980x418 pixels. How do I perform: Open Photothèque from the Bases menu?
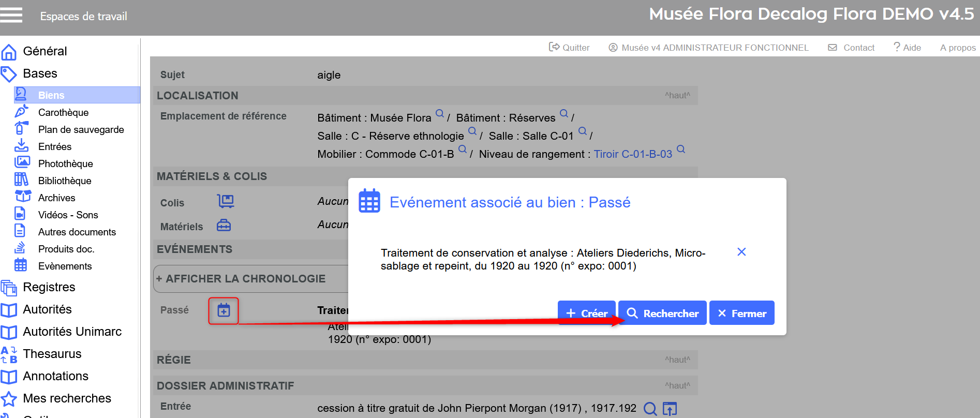tap(65, 163)
